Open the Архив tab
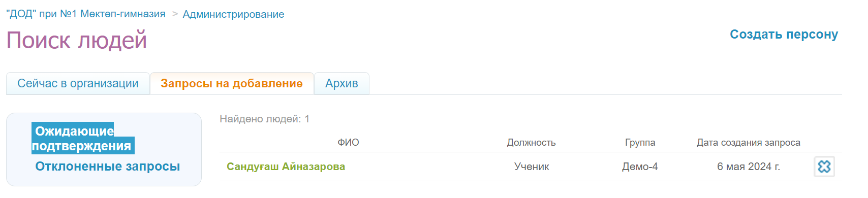The height and width of the screenshot is (198, 868). (x=342, y=83)
